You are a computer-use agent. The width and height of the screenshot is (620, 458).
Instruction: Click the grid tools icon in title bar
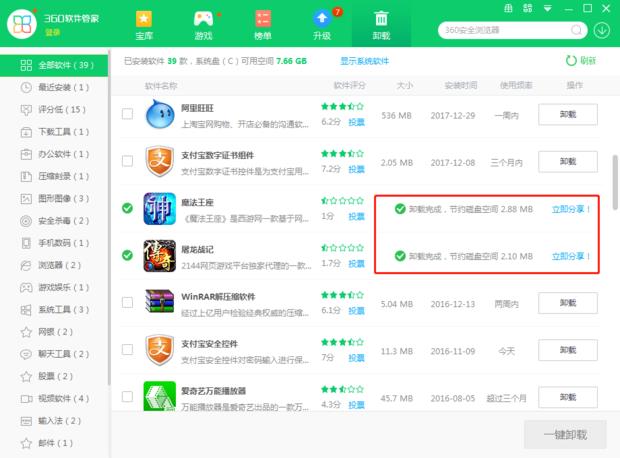(527, 8)
